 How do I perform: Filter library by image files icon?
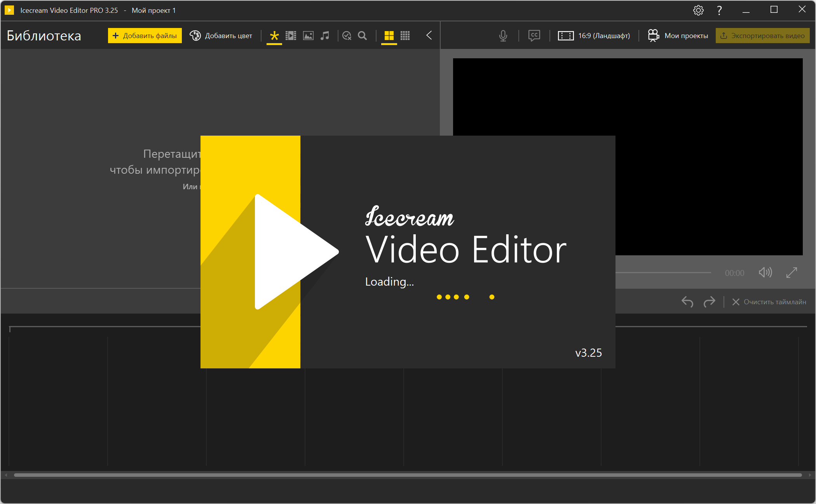point(308,36)
